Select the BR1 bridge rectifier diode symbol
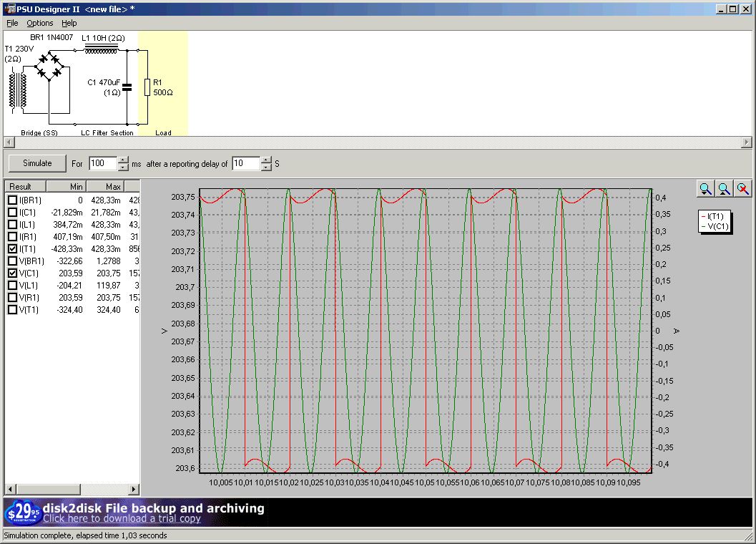This screenshot has width=756, height=544. [x=49, y=65]
